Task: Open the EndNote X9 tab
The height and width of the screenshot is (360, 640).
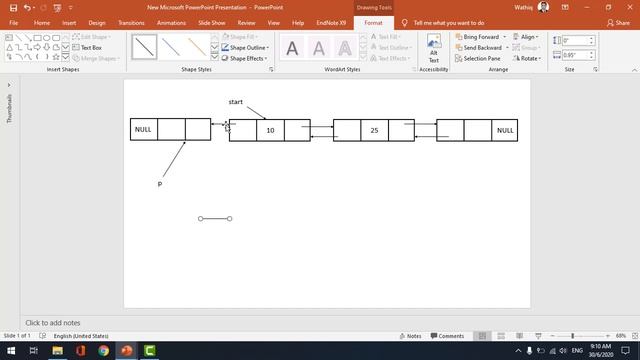Action: tap(331, 23)
